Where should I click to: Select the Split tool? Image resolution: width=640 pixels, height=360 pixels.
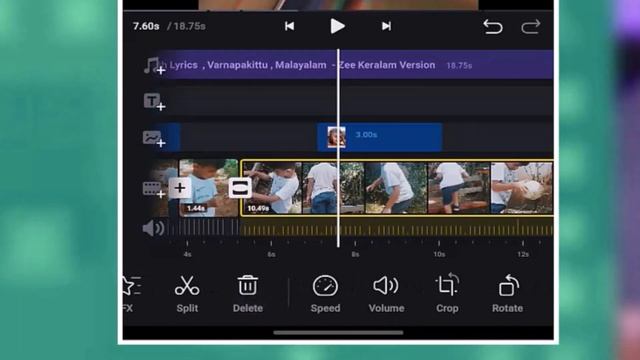click(x=187, y=294)
